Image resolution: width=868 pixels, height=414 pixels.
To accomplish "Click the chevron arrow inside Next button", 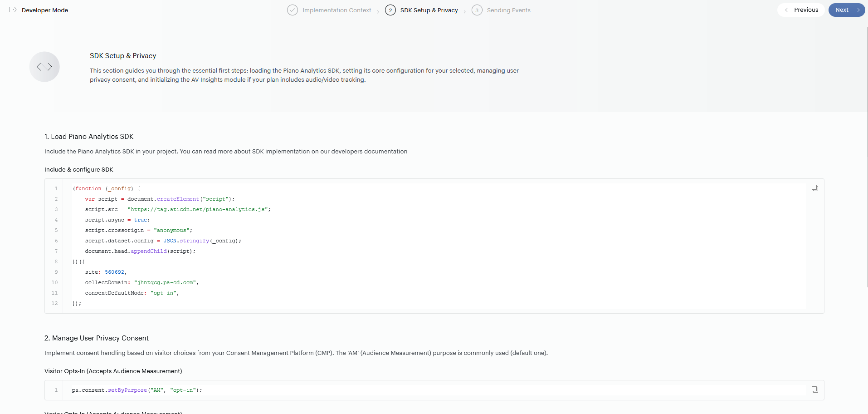I will [x=858, y=10].
